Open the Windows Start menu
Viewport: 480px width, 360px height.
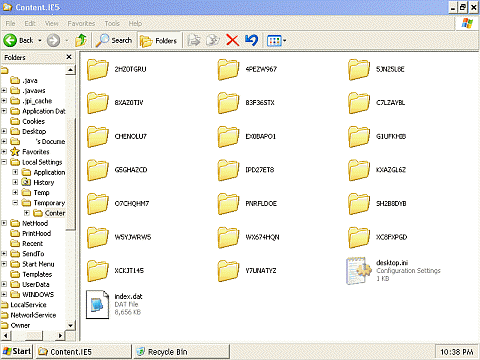pos(17,351)
